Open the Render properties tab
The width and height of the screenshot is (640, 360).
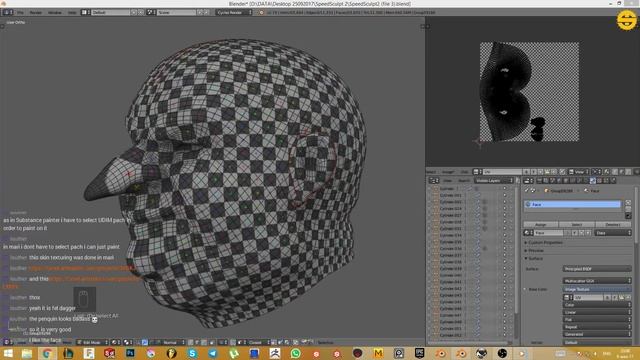point(539,180)
